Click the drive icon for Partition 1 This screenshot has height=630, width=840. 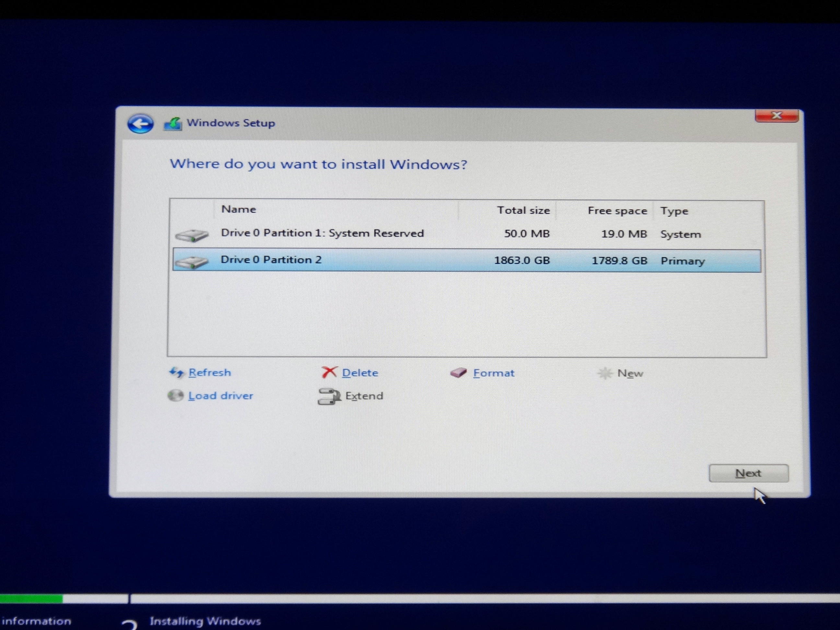192,235
